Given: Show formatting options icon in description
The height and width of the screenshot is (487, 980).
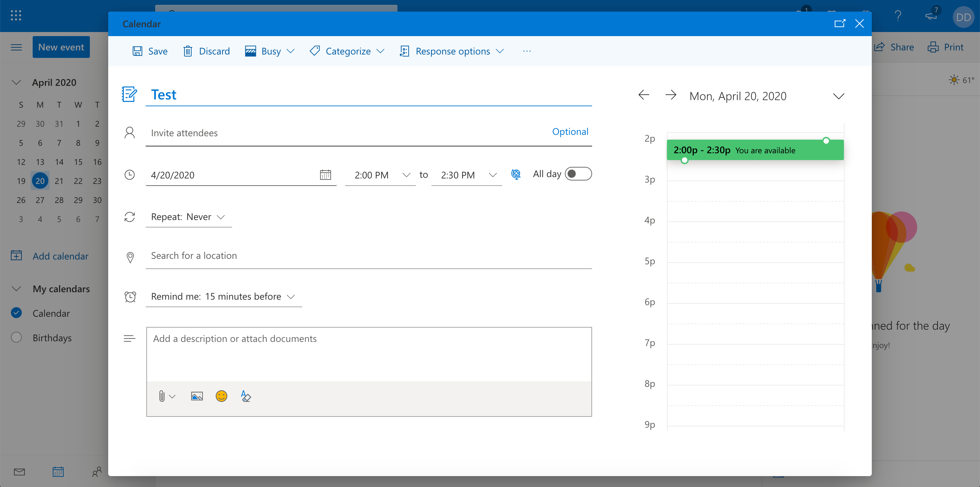Looking at the screenshot, I should 246,396.
